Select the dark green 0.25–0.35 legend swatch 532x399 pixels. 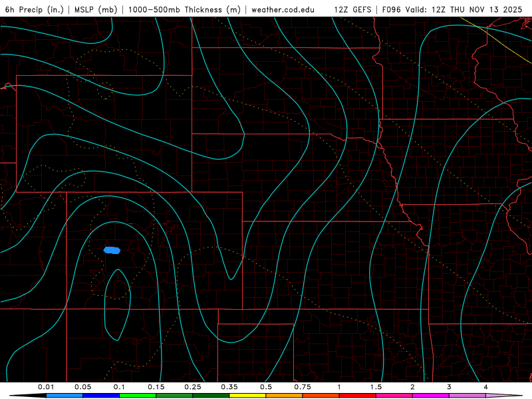[211, 396]
